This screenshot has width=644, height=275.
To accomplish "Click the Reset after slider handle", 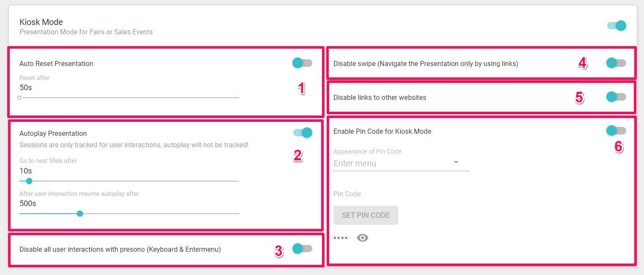I will click(x=19, y=98).
